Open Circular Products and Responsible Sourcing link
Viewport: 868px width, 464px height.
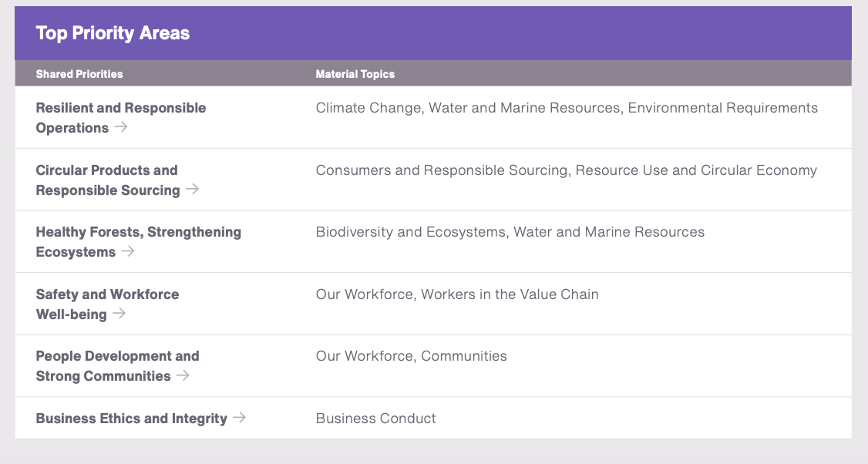[117, 180]
